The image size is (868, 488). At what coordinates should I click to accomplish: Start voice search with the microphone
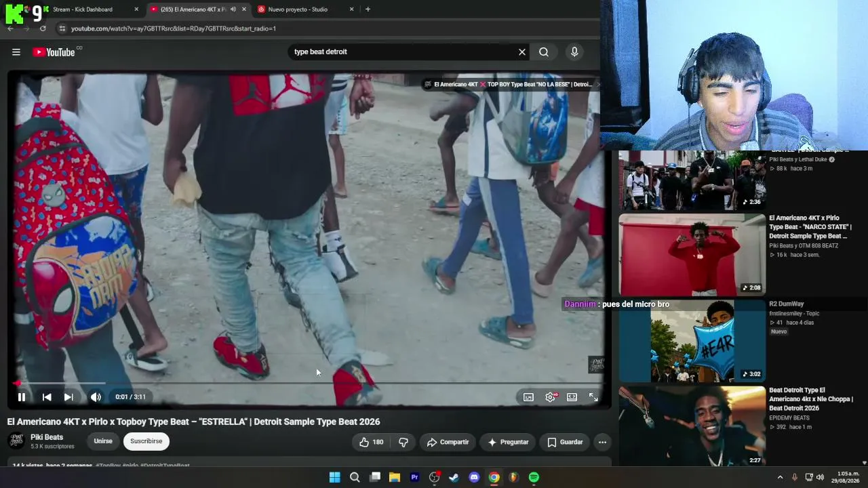[x=574, y=52]
